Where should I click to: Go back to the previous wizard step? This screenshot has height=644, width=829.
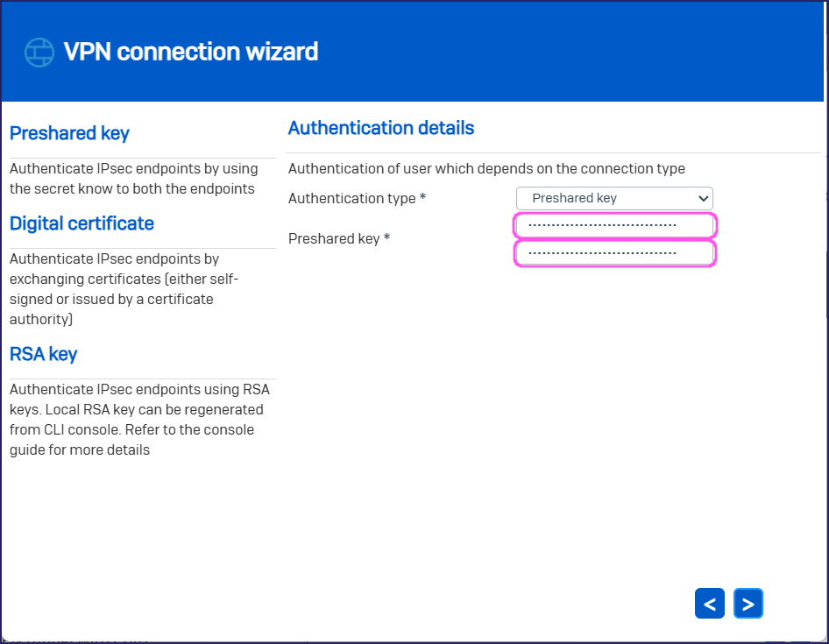pyautogui.click(x=709, y=604)
